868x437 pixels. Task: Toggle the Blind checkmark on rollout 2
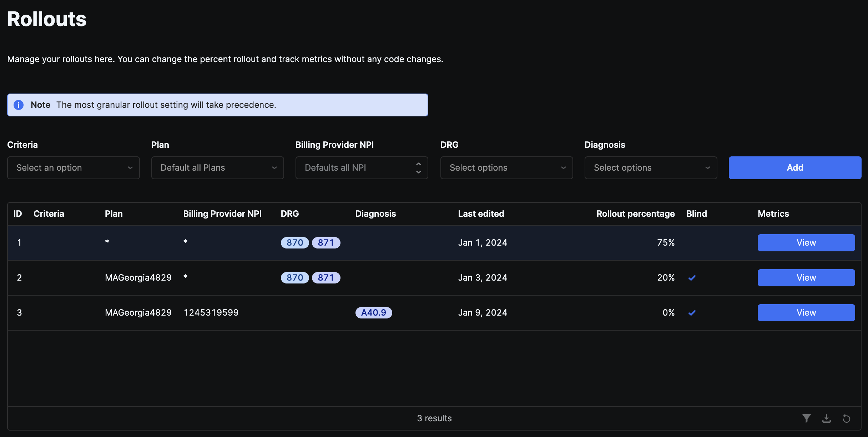[692, 277]
